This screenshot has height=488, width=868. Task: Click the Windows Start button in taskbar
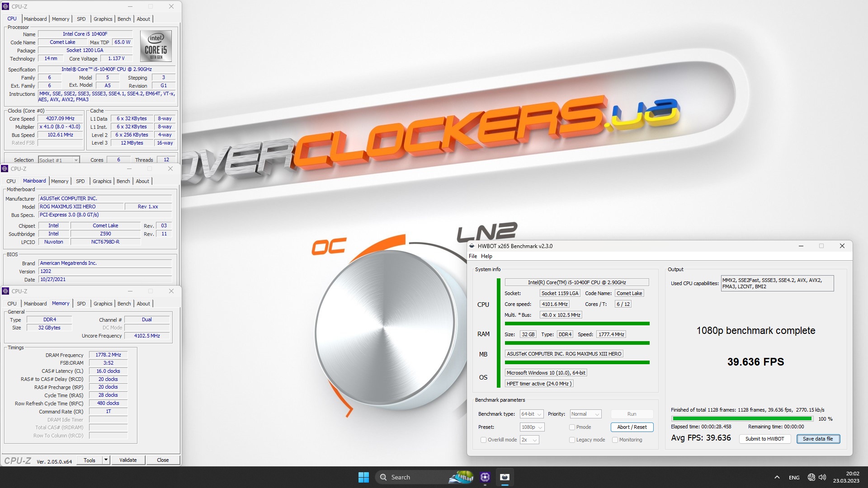[x=363, y=477]
